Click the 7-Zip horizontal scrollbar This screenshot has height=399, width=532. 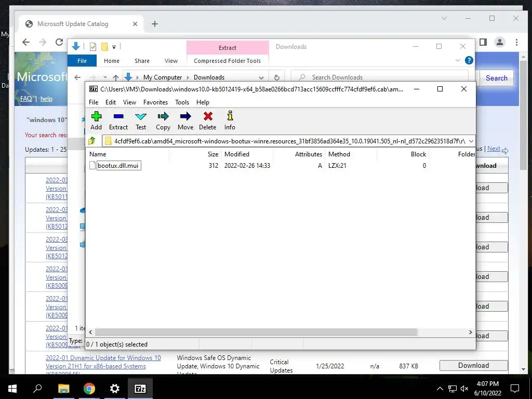pos(256,332)
